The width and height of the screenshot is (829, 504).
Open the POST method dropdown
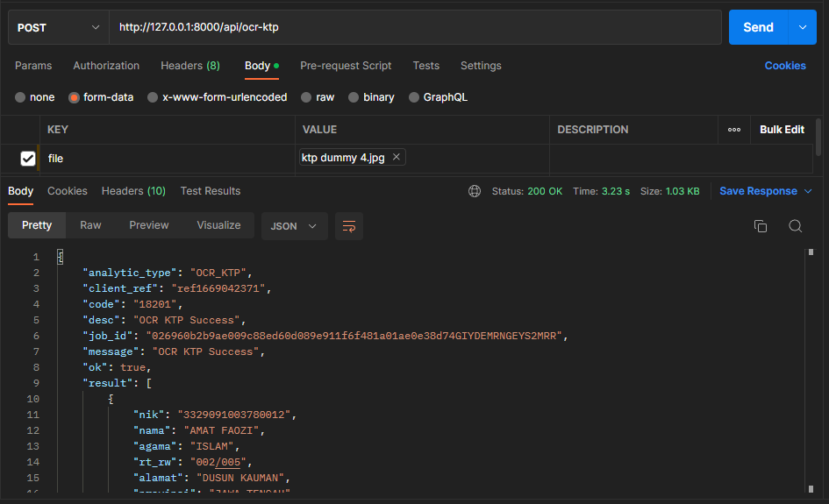[59, 27]
